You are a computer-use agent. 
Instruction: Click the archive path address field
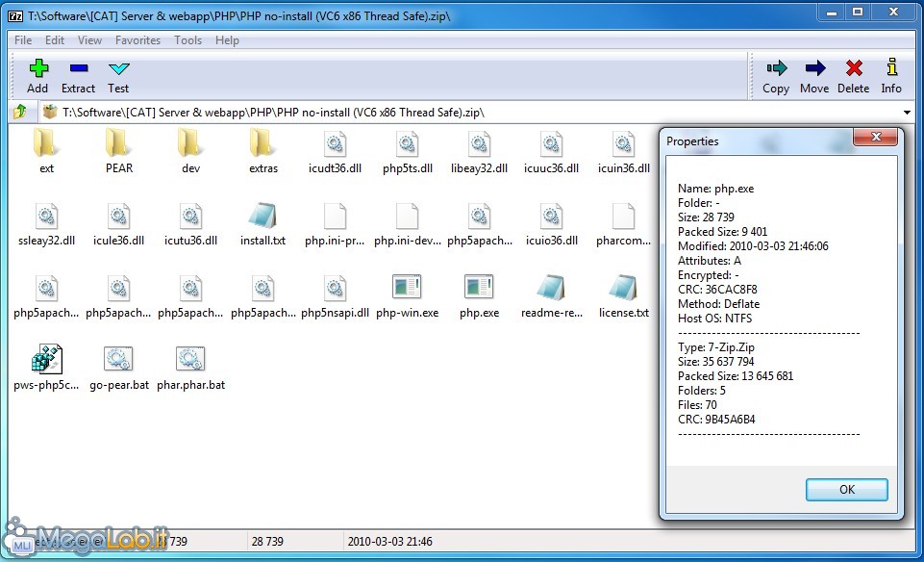point(469,112)
